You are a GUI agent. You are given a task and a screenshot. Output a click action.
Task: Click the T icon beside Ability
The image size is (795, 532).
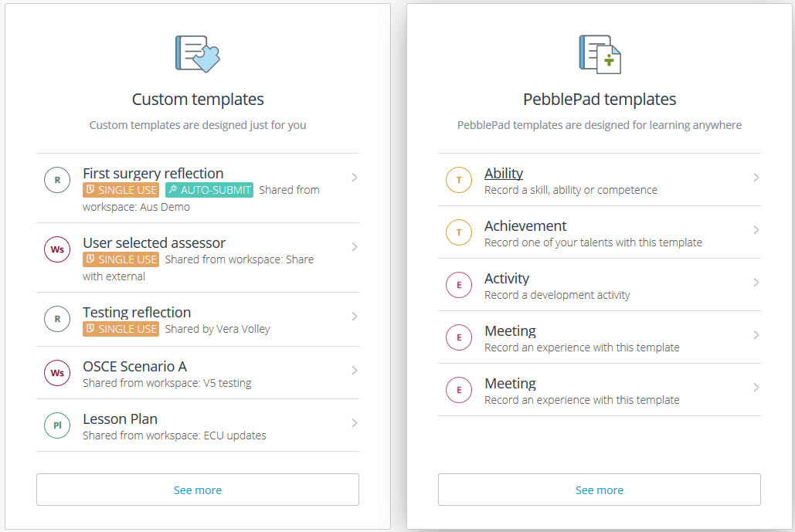click(459, 180)
